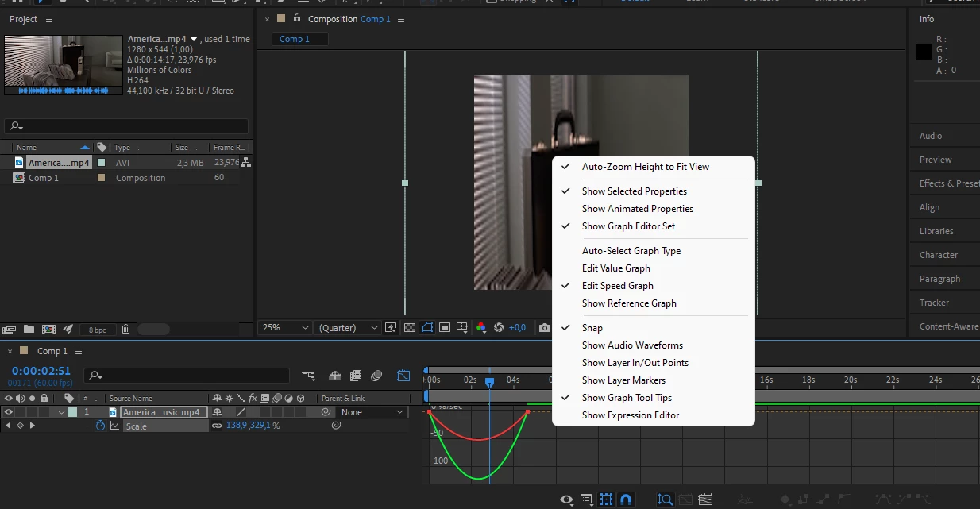Open the Tracker panel
This screenshot has height=509, width=980.
934,303
